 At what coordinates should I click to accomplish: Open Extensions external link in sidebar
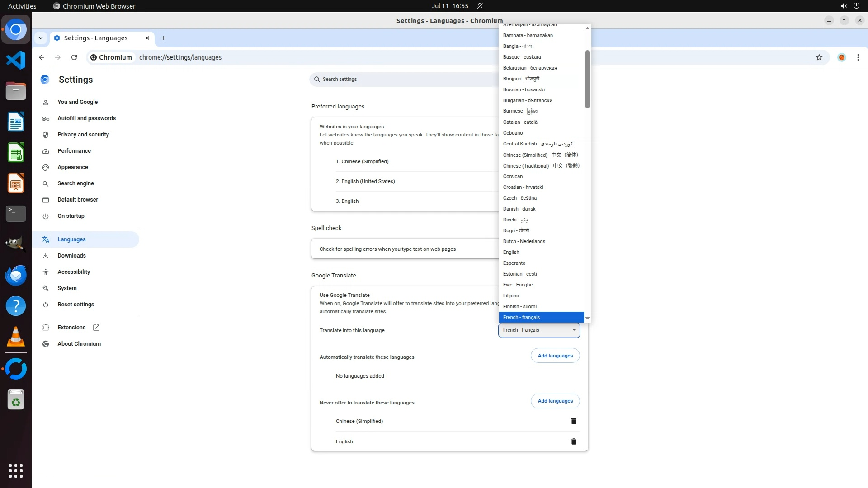click(x=71, y=328)
